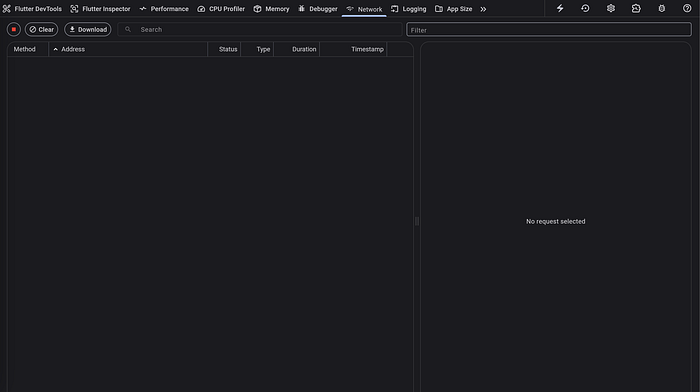Sort requests by Address column
This screenshot has width=700, height=392.
point(128,49)
